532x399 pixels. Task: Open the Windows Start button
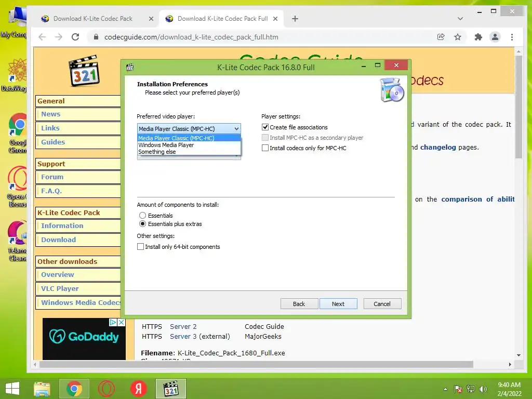(12, 389)
